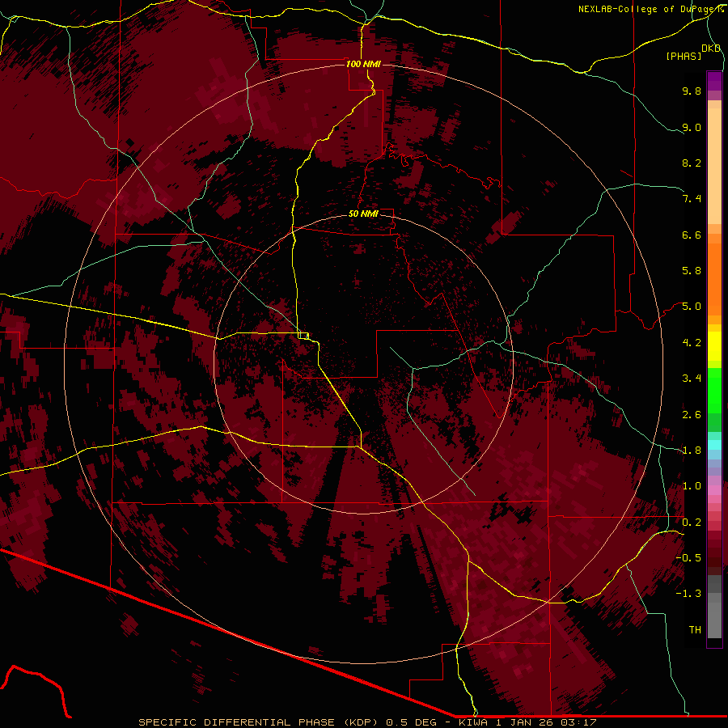Pick the pink color bar segment
728x728 pixels.
(714, 490)
